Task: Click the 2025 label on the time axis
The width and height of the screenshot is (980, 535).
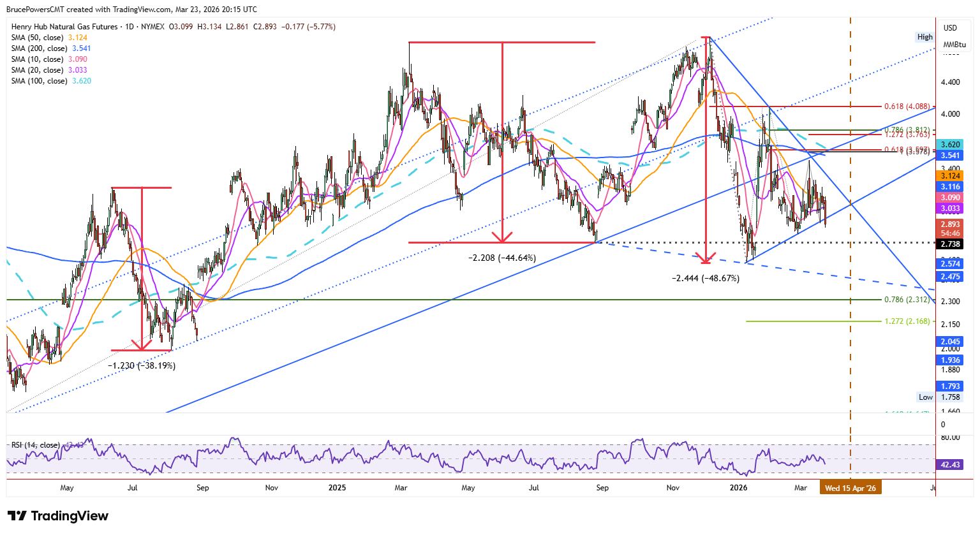Action: pyautogui.click(x=337, y=488)
